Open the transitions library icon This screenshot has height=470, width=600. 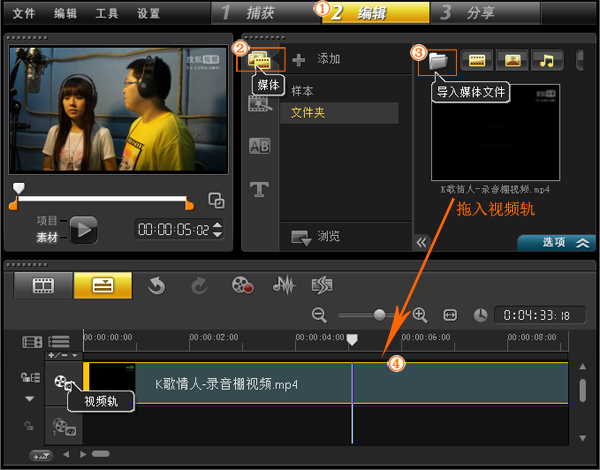259,103
